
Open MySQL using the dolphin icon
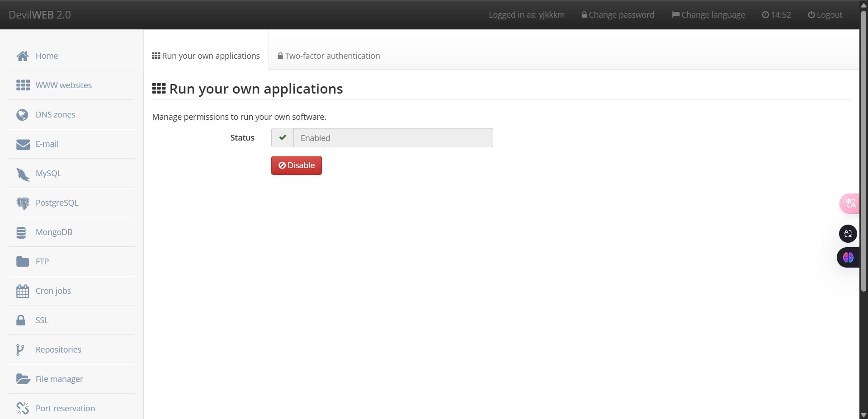coord(23,174)
